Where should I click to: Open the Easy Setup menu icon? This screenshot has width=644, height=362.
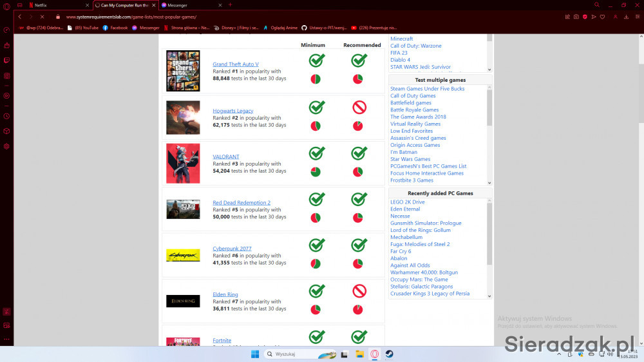pyautogui.click(x=638, y=17)
